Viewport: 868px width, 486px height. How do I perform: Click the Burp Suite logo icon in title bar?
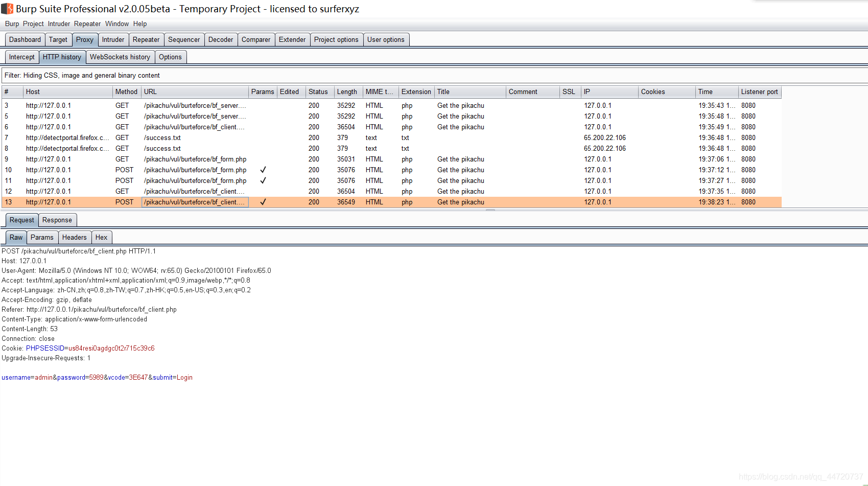7,9
